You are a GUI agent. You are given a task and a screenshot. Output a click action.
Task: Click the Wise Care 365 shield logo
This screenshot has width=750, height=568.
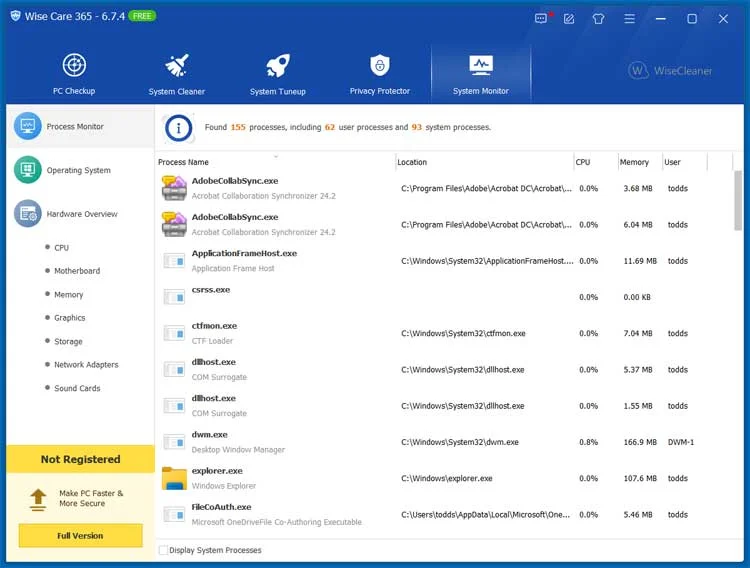[x=15, y=16]
